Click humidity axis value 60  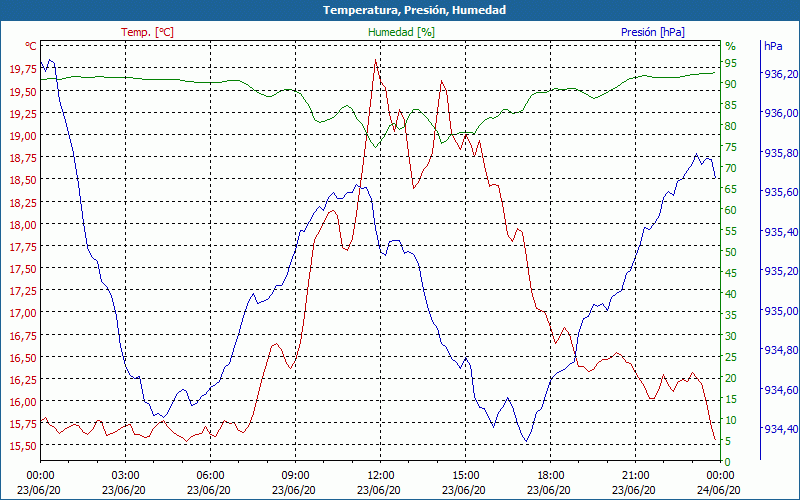click(x=731, y=210)
